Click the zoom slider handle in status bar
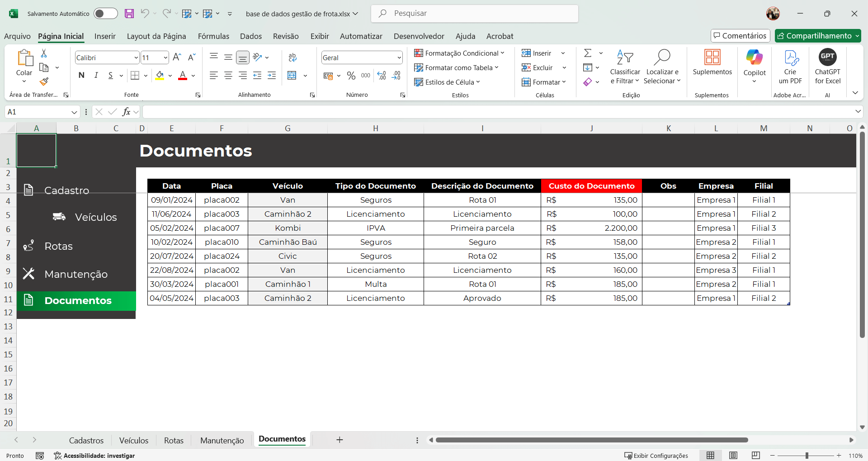Screen dimensions: 868x461 coord(807,456)
